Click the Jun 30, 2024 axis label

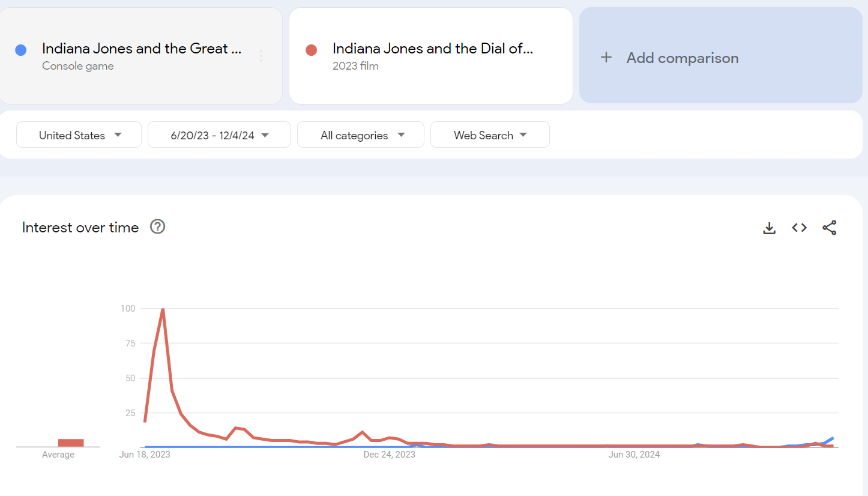coord(634,455)
